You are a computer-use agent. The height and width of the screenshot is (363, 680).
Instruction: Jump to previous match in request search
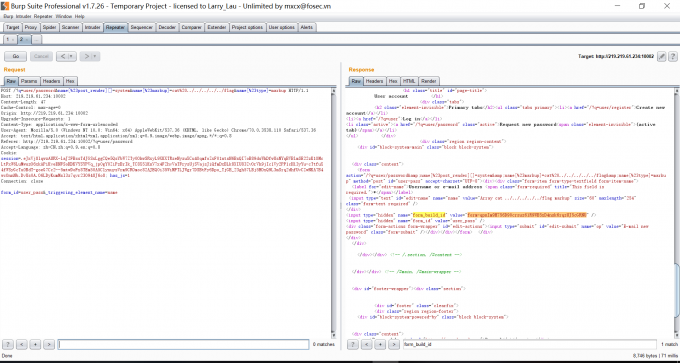22,344
